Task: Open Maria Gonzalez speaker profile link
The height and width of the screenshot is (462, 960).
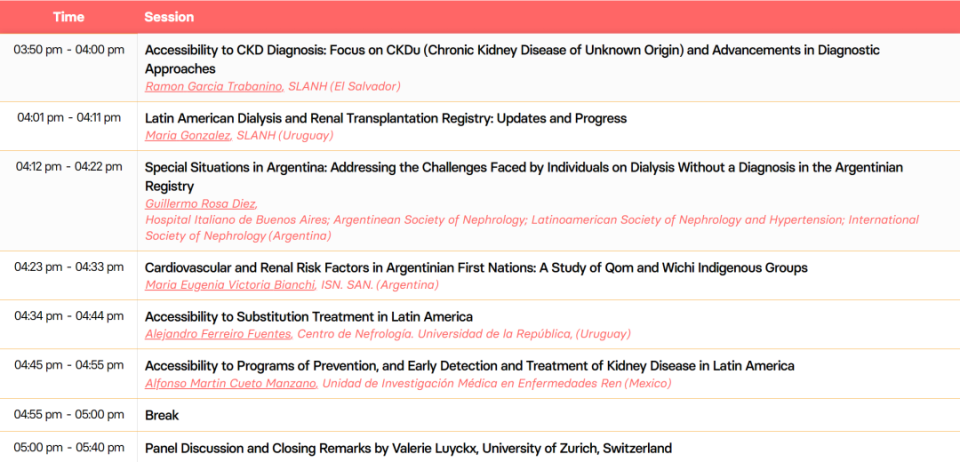Action: pos(189,135)
